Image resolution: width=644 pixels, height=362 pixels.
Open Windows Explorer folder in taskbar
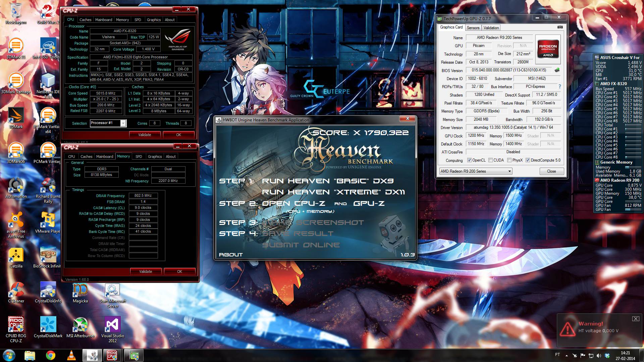point(30,355)
